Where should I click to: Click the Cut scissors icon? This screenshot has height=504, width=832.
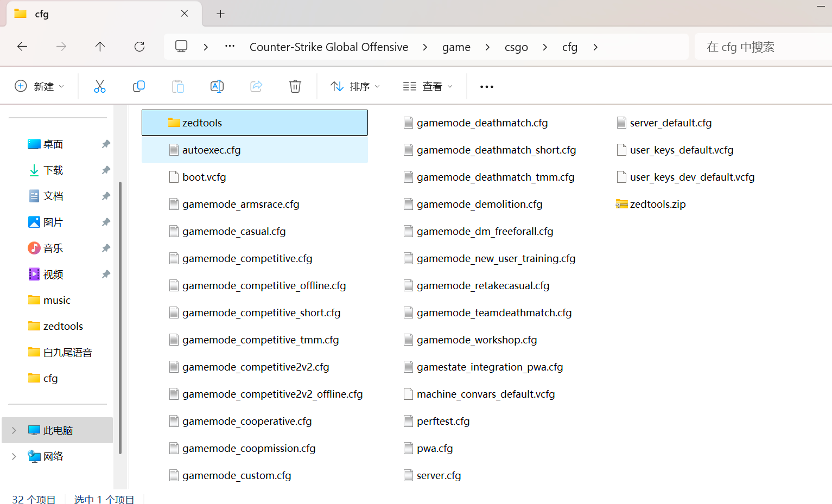point(100,86)
